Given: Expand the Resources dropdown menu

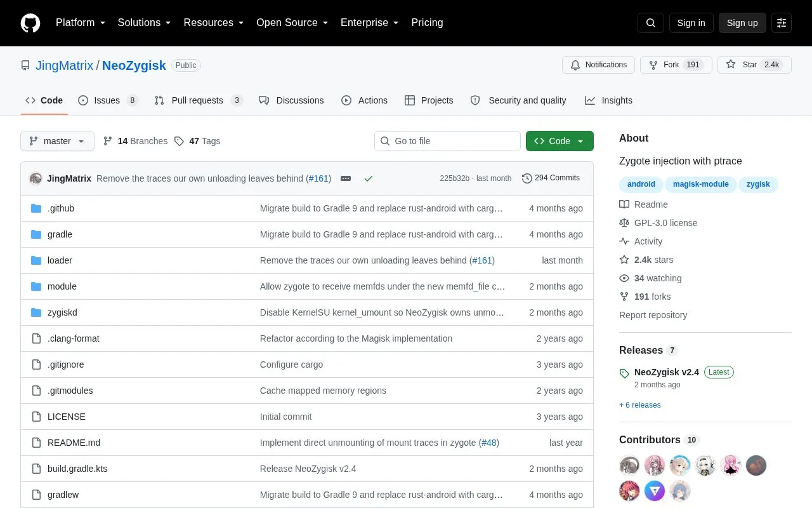Looking at the screenshot, I should [x=214, y=23].
